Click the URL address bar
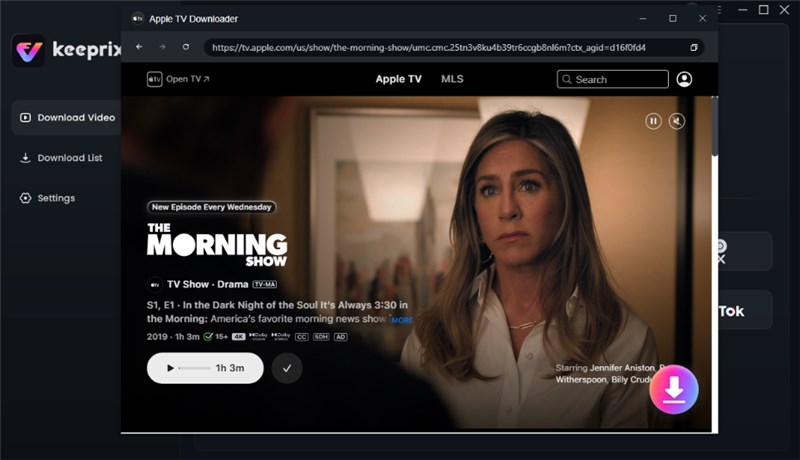This screenshot has height=460, width=800. pyautogui.click(x=447, y=47)
